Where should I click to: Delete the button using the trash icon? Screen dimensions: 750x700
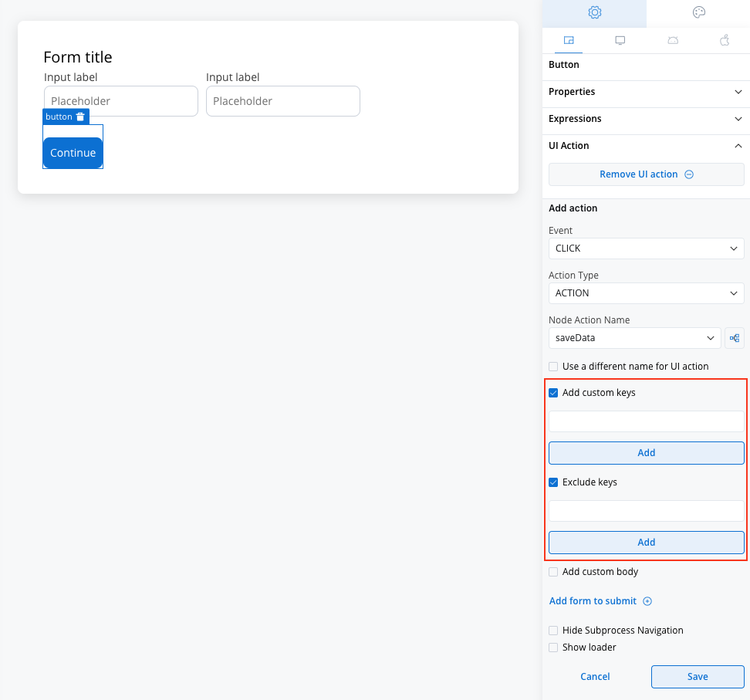pyautogui.click(x=80, y=117)
